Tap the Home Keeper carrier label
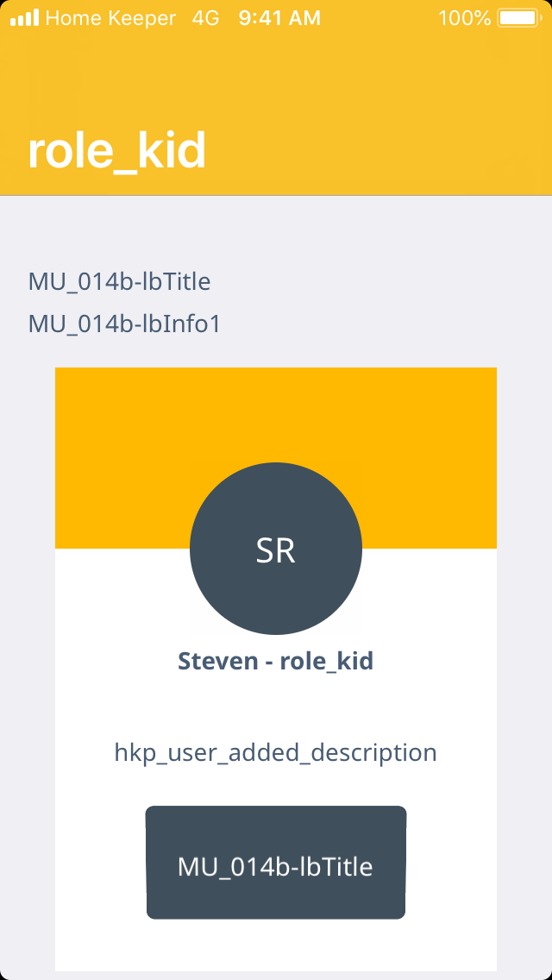Screen dimensions: 552x980 click(110, 18)
